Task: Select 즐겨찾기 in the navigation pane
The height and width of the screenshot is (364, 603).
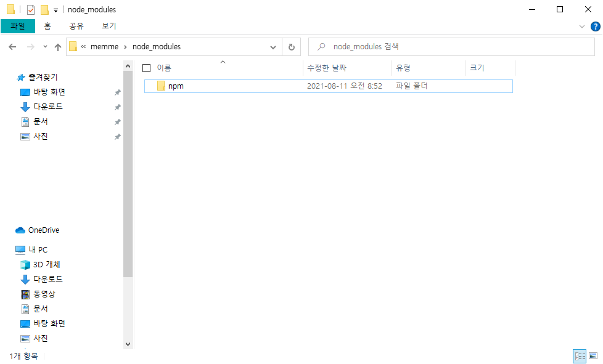Action: point(43,77)
